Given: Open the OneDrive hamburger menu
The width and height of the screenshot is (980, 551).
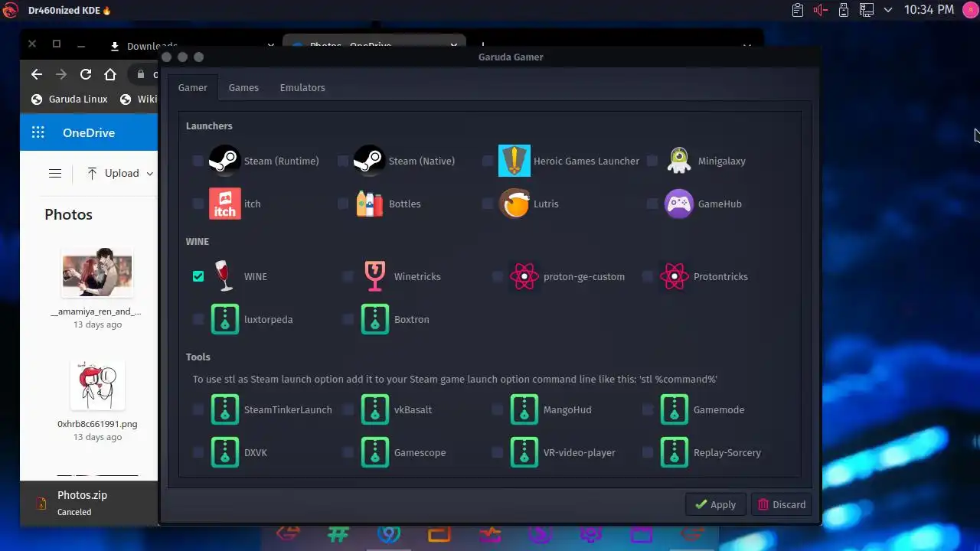Looking at the screenshot, I should [x=55, y=174].
